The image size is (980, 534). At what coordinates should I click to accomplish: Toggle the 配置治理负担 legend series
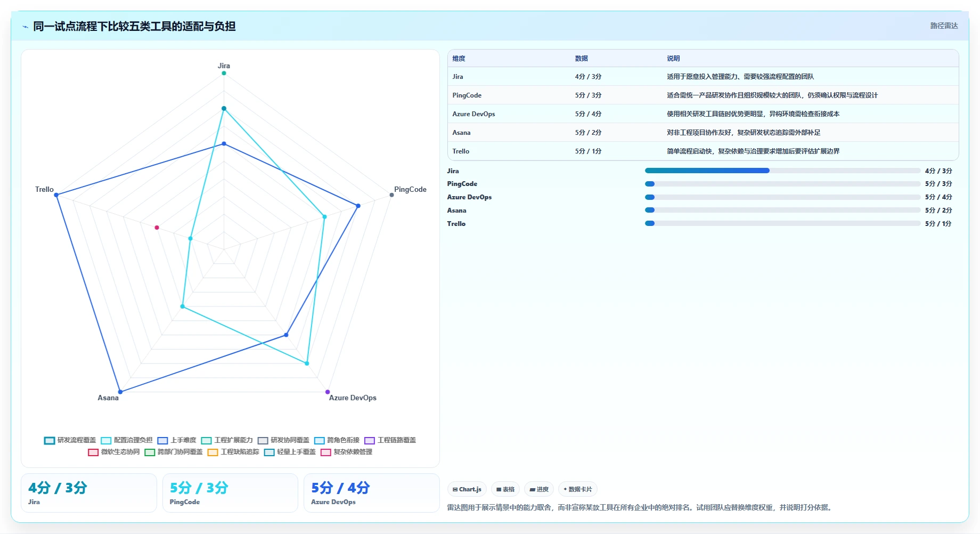coord(127,440)
